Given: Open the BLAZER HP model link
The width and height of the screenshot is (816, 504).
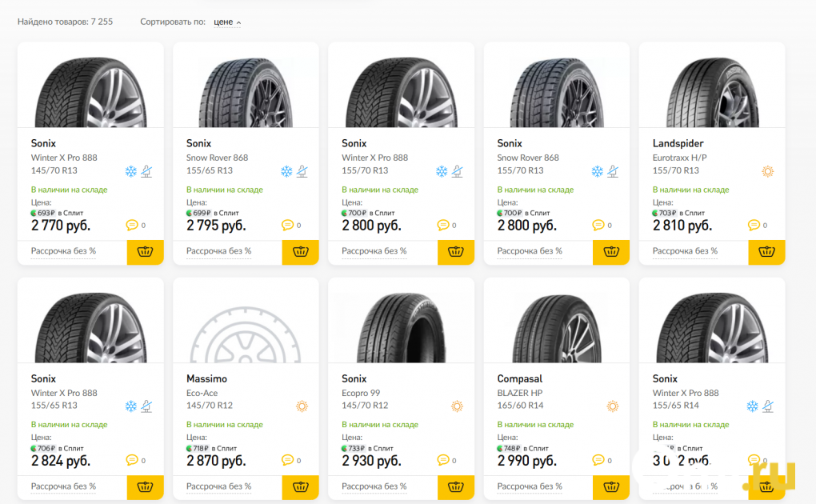Looking at the screenshot, I should pos(519,393).
